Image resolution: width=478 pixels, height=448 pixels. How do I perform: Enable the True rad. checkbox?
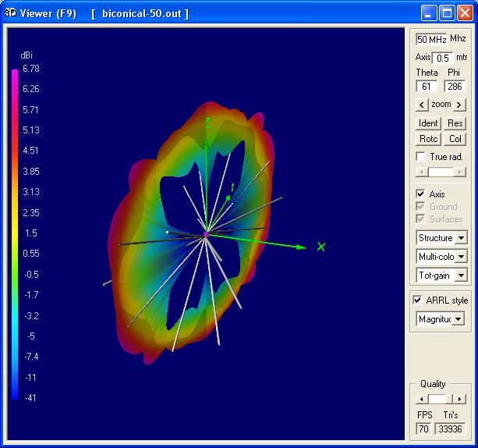tap(421, 157)
